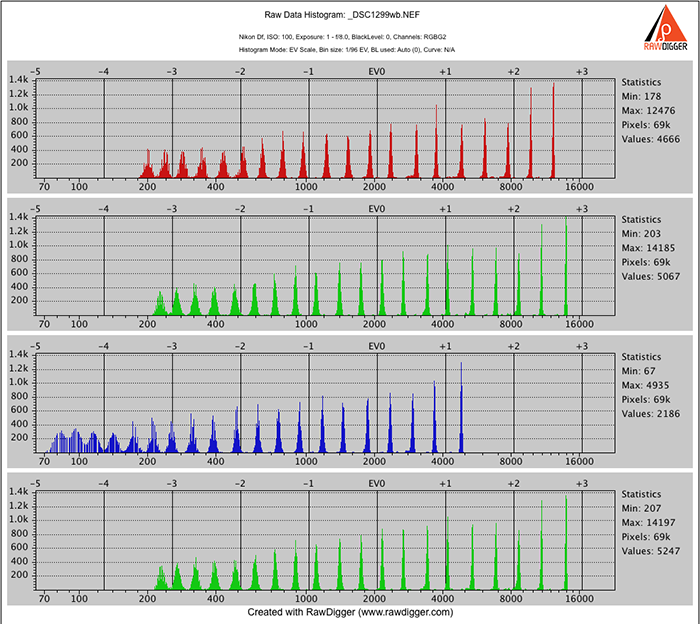
Task: Click the '8000' axis label under the blue histogram
Action: [511, 462]
